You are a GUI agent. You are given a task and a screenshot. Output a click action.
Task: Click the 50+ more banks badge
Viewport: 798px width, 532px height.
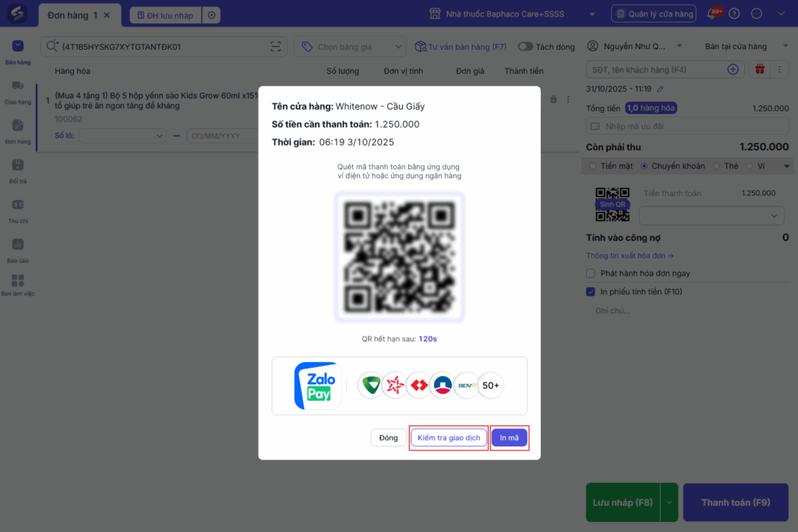(x=491, y=385)
